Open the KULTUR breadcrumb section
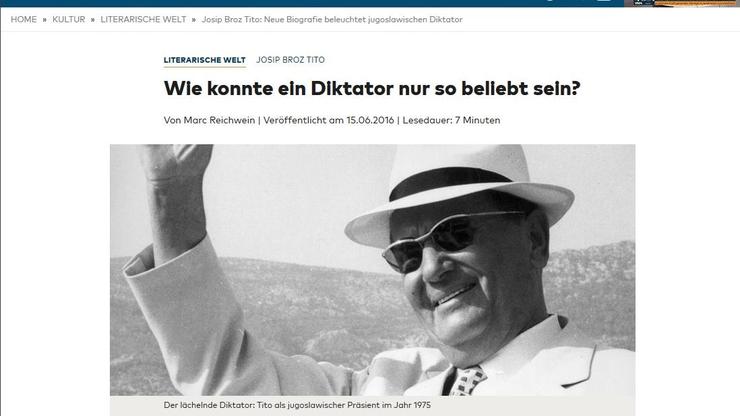 [x=69, y=19]
